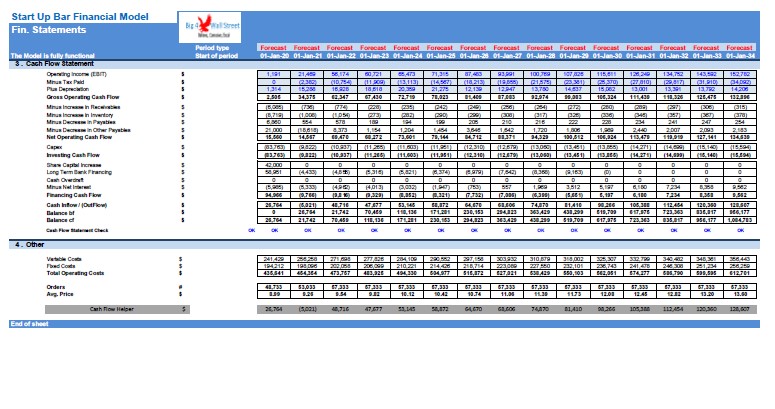775x409 pixels.
Task: Click the 'Share Capital Increase' row label
Action: [x=74, y=165]
